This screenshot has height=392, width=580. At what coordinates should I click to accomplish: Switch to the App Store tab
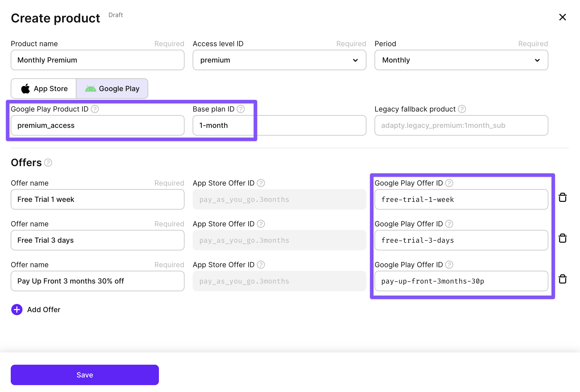[x=44, y=89]
